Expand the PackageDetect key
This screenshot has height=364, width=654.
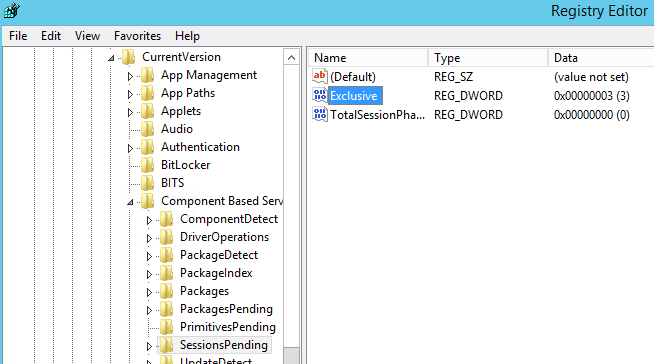point(149,256)
